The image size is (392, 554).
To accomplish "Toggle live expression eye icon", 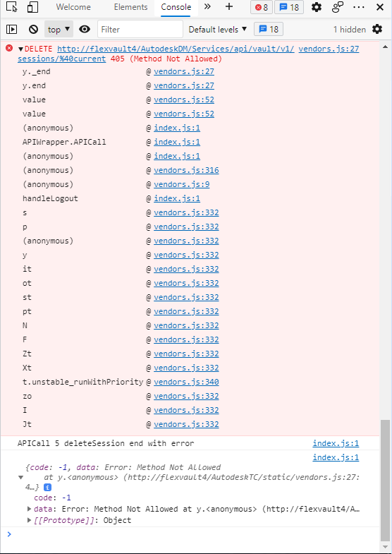I will click(x=85, y=30).
